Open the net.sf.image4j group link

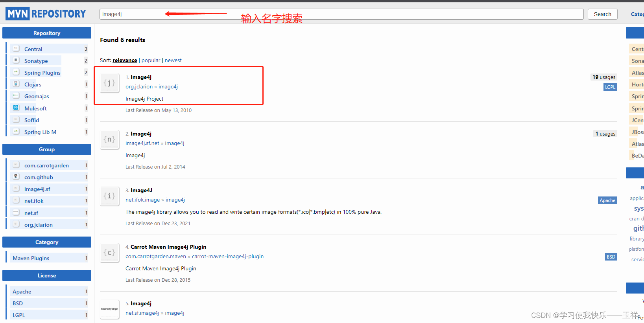click(x=142, y=313)
